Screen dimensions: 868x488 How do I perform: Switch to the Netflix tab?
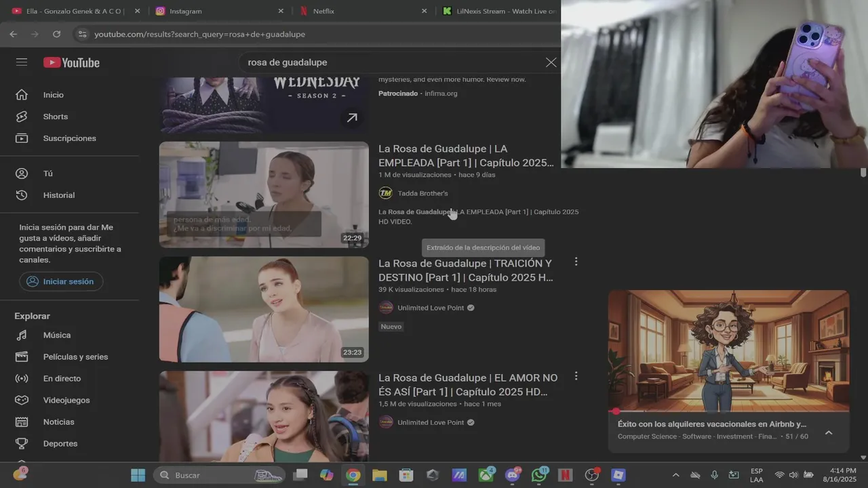(364, 11)
